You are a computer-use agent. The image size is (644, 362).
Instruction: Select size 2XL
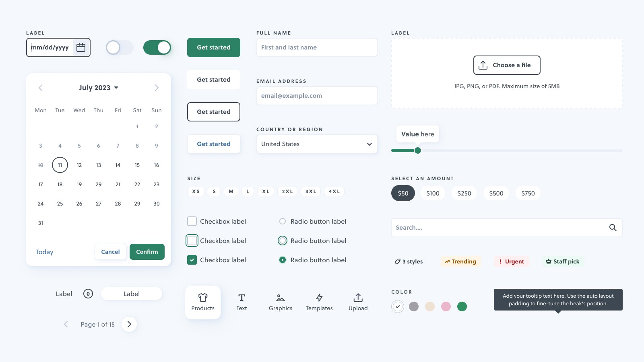[287, 191]
